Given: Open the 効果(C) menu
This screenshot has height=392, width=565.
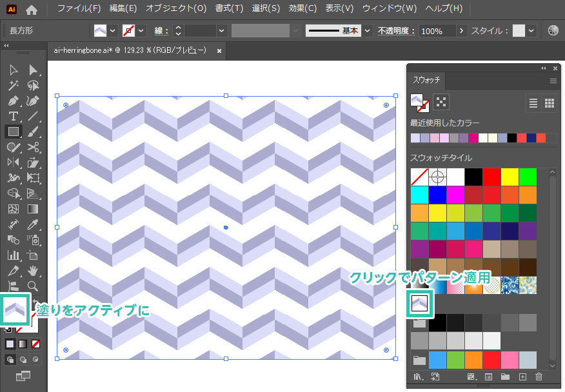Looking at the screenshot, I should click(x=302, y=9).
